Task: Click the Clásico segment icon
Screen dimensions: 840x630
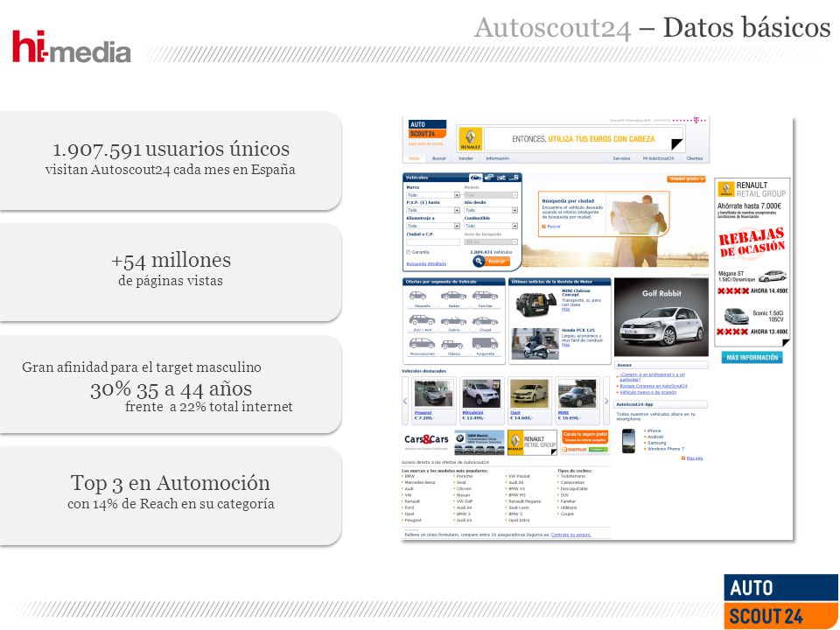Action: (x=454, y=346)
